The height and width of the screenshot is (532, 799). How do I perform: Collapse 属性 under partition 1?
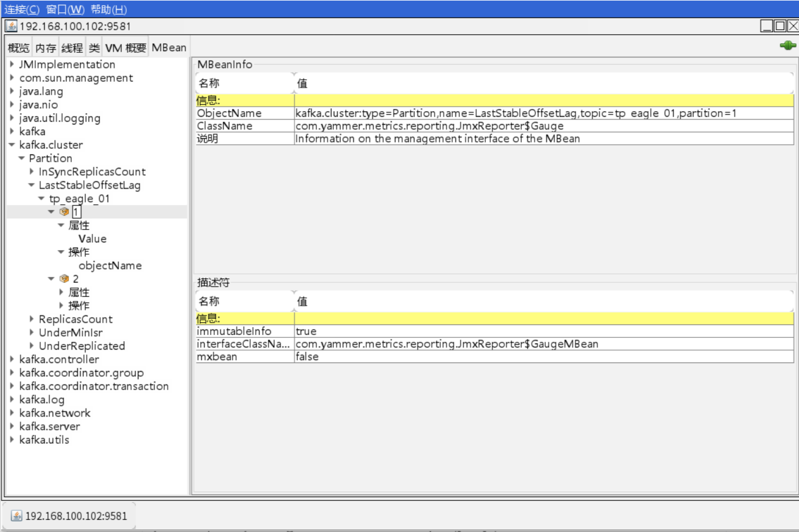point(61,225)
